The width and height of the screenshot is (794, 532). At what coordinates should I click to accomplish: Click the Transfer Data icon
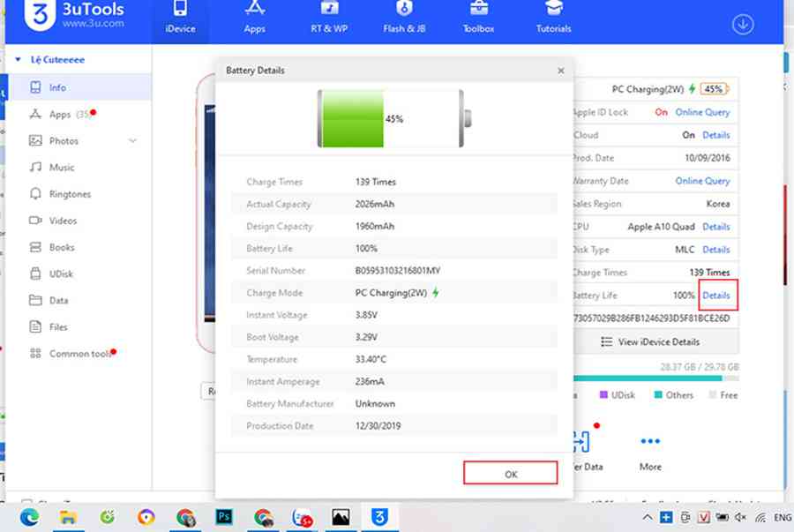(x=581, y=441)
